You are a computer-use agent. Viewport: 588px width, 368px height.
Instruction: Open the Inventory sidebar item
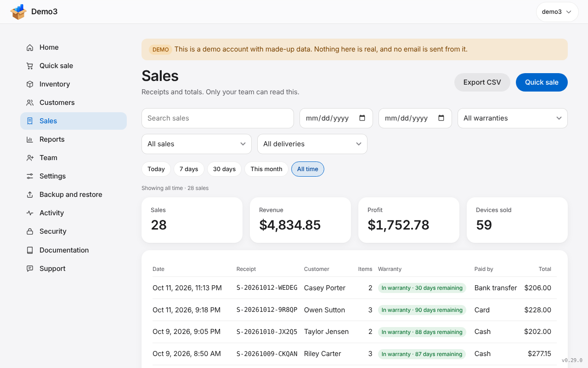tap(73, 84)
